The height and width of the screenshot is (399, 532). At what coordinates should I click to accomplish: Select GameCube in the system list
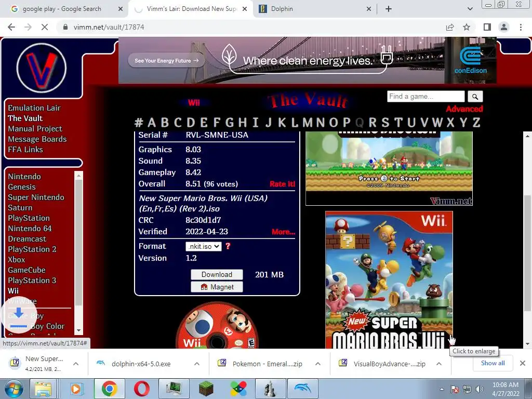pyautogui.click(x=27, y=270)
